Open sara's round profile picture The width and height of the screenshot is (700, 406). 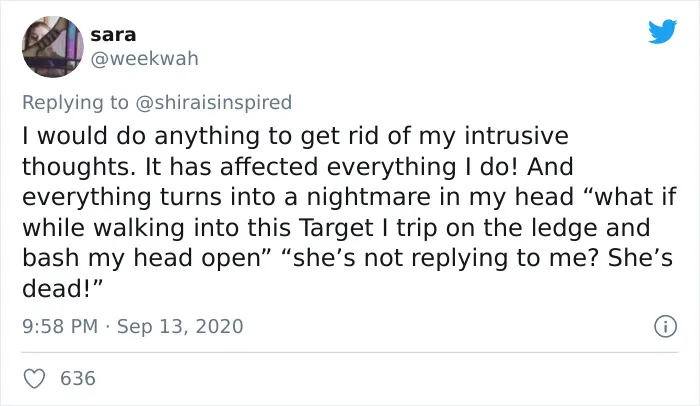[53, 46]
